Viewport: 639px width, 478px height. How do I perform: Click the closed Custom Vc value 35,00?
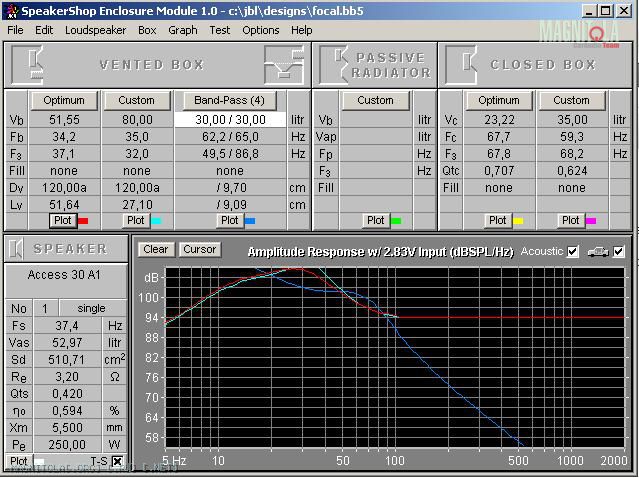pos(572,120)
